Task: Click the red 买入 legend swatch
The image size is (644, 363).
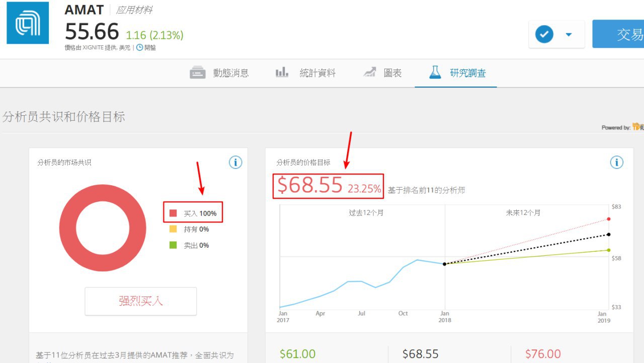Action: click(x=173, y=213)
